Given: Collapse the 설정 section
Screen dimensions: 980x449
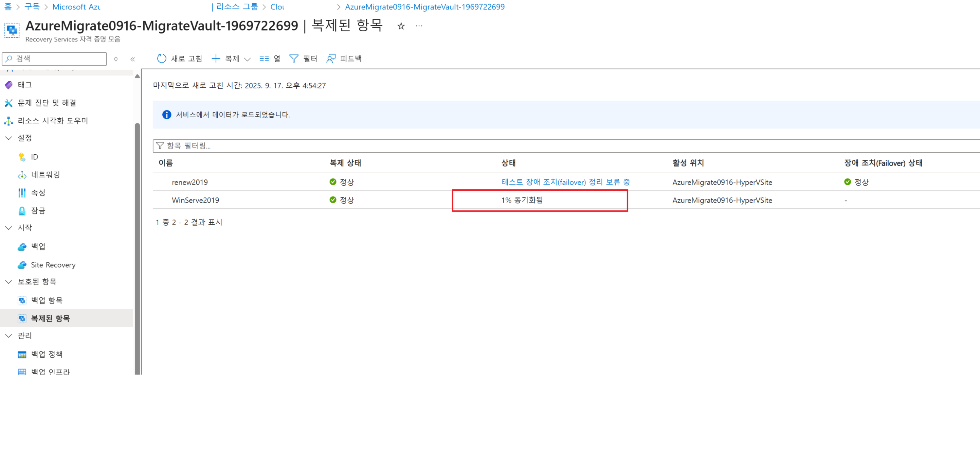Looking at the screenshot, I should tap(8, 138).
